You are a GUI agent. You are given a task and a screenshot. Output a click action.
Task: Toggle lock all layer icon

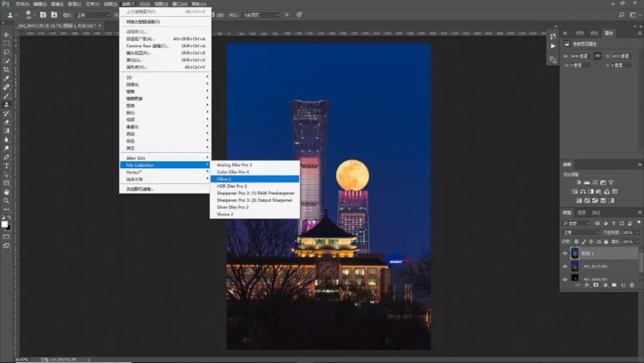click(x=606, y=242)
